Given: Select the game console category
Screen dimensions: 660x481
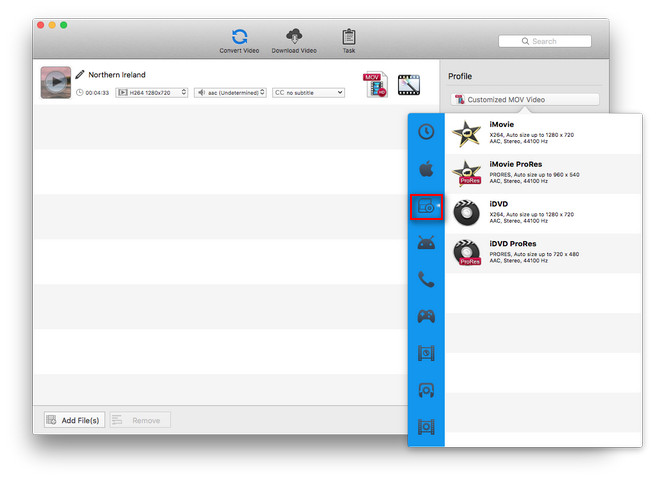Looking at the screenshot, I should point(426,316).
